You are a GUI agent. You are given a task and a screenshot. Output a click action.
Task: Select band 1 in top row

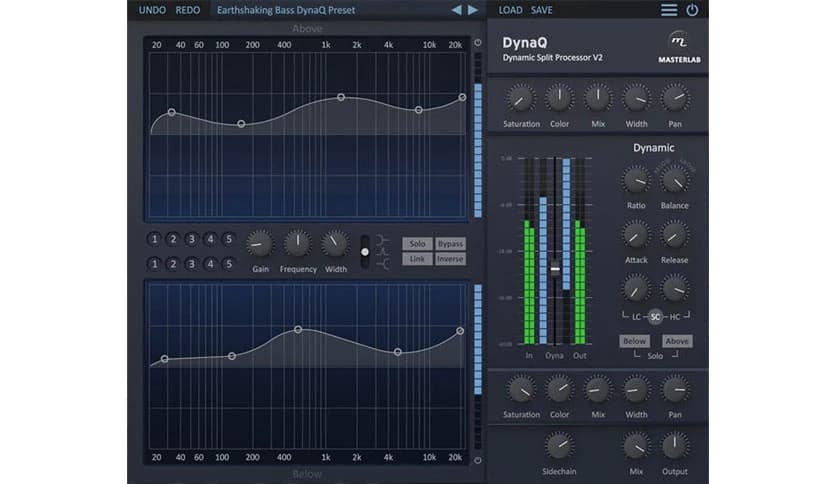(x=154, y=239)
